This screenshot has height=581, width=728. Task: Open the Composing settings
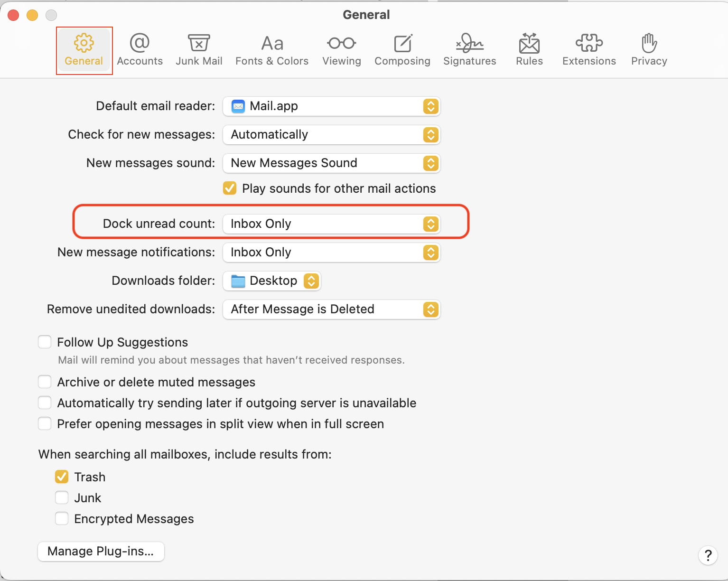[402, 49]
